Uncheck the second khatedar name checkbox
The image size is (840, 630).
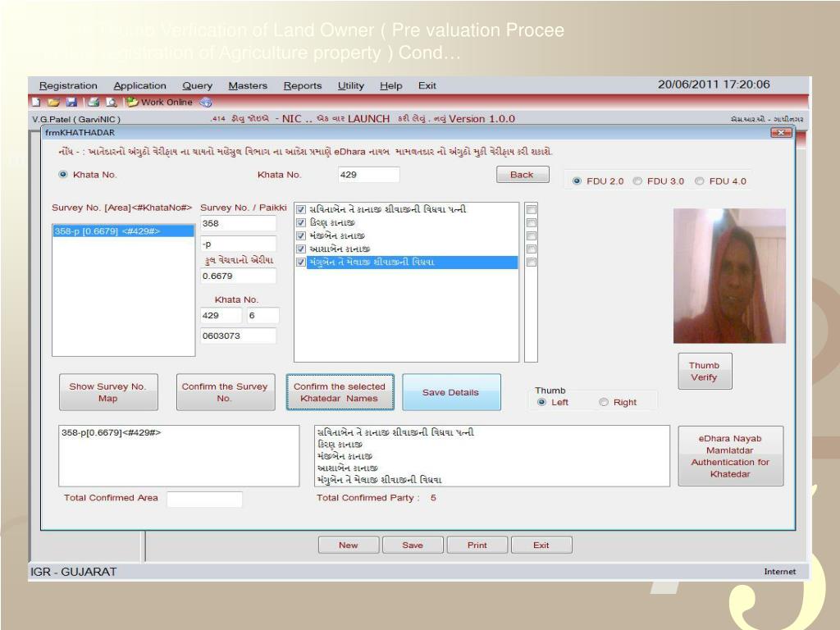pyautogui.click(x=301, y=222)
